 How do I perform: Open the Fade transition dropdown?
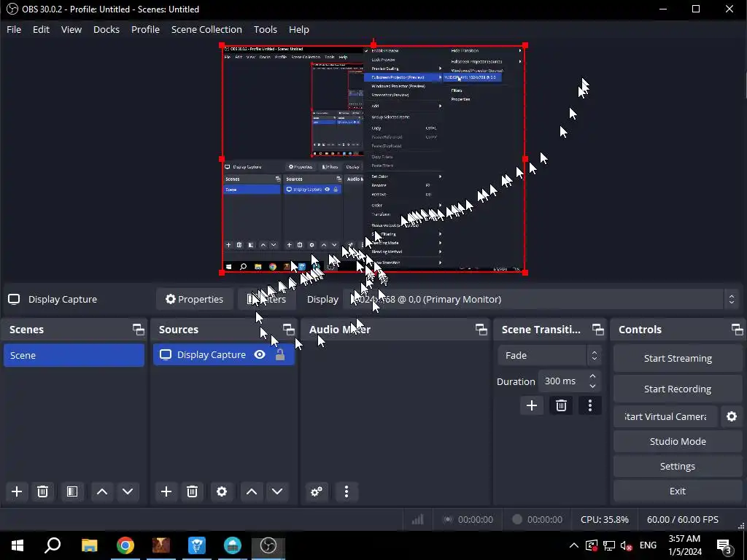point(549,355)
